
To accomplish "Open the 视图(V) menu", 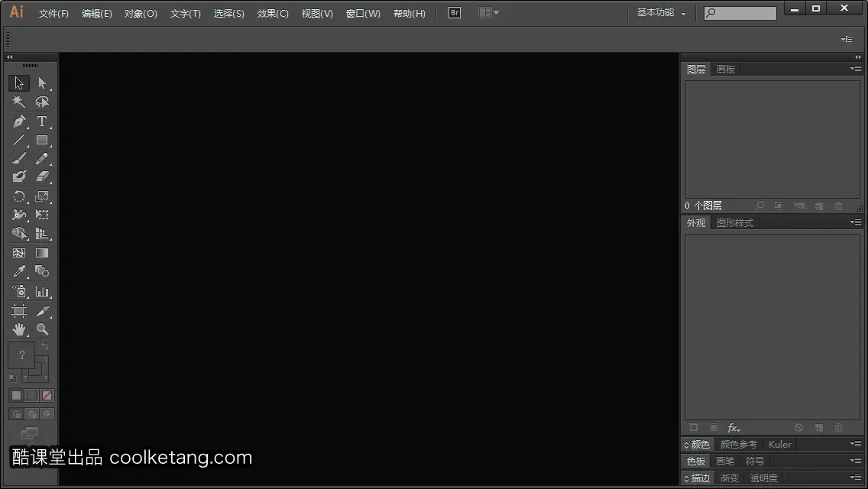I will point(317,13).
